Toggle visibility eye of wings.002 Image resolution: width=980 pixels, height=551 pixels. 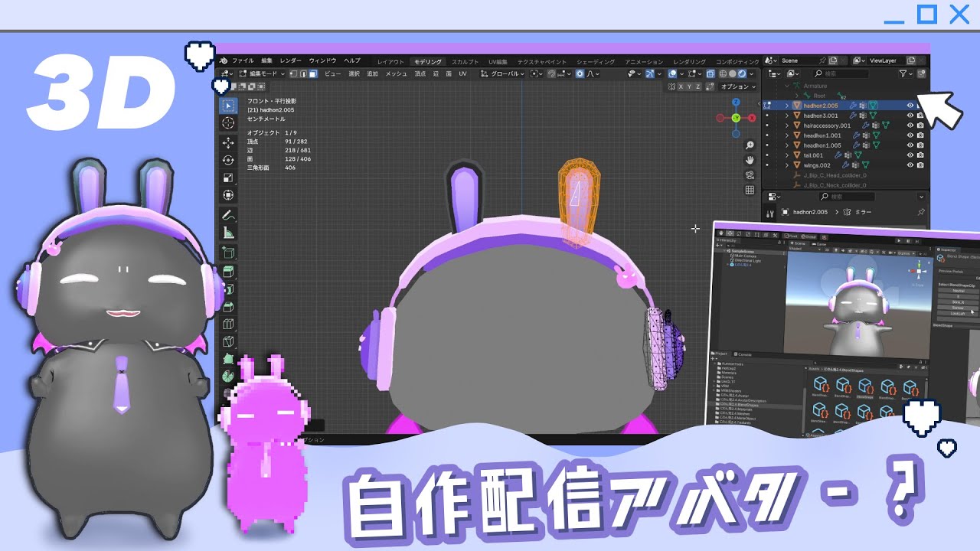pyautogui.click(x=910, y=165)
